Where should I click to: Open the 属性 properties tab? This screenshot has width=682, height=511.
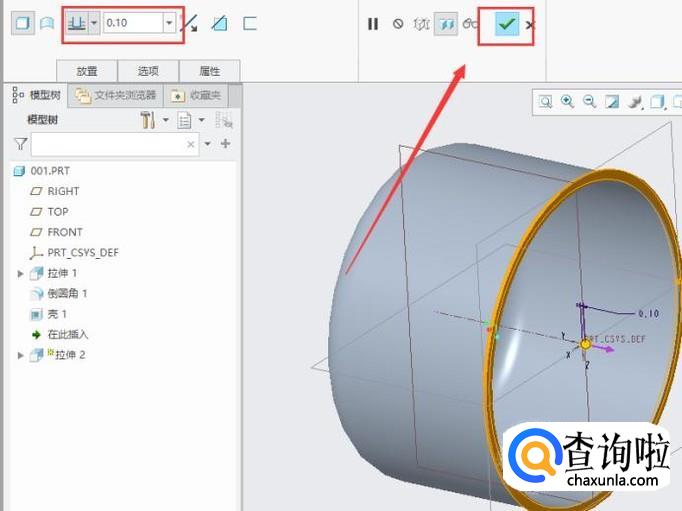[210, 71]
